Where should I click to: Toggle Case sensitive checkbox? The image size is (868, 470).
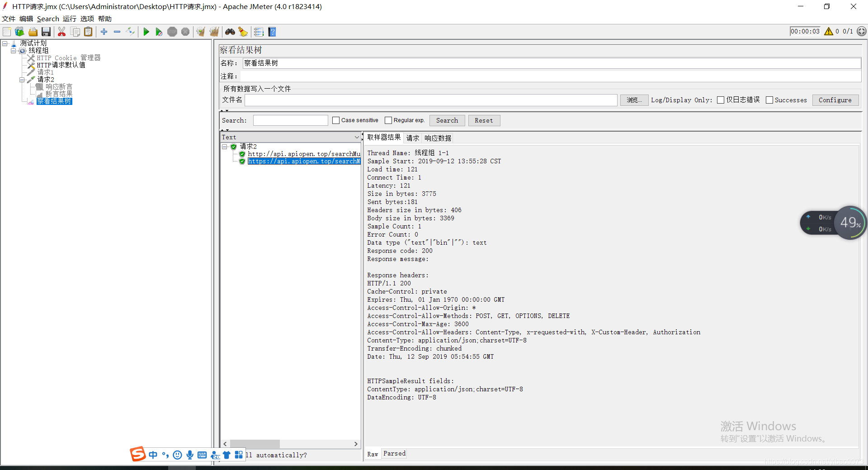coord(335,120)
